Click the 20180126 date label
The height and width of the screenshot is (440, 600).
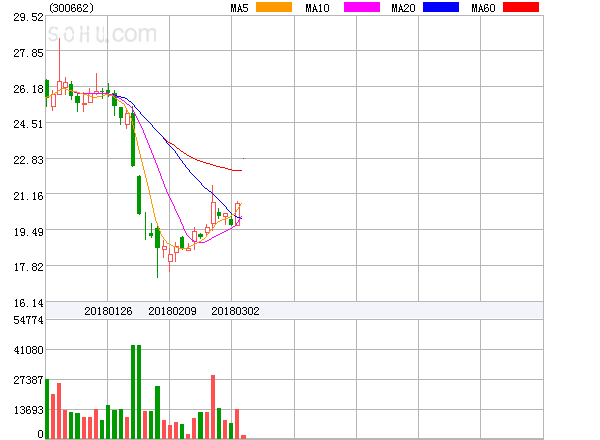click(108, 311)
